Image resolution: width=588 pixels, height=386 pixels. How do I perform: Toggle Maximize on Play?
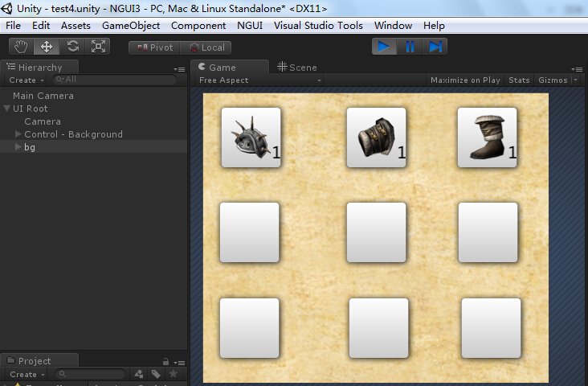point(465,80)
